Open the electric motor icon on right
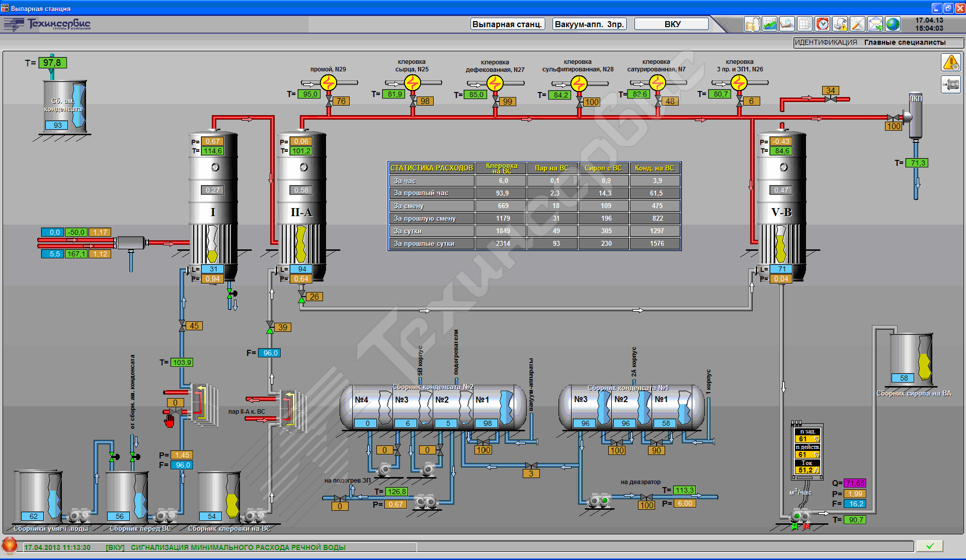 click(x=951, y=84)
